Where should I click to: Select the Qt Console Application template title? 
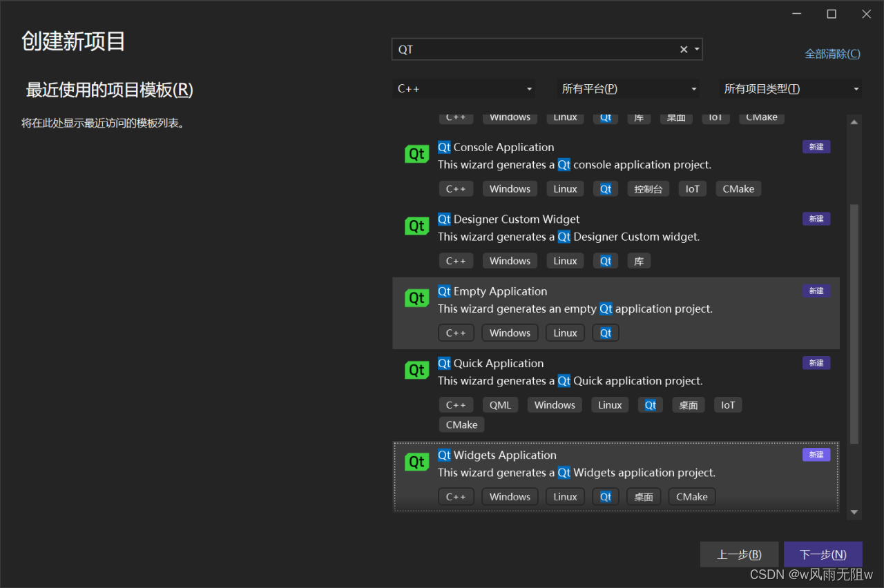pos(496,147)
